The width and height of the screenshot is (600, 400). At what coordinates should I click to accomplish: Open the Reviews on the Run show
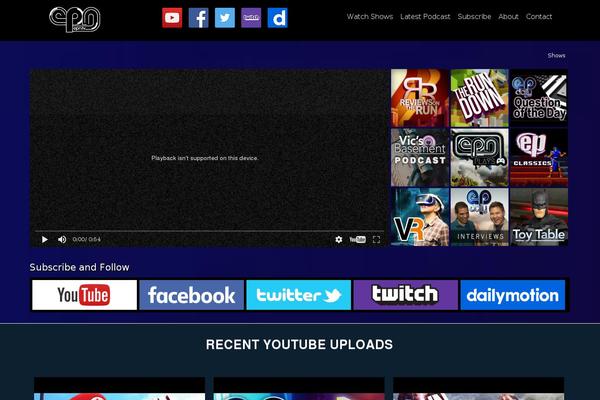[420, 98]
